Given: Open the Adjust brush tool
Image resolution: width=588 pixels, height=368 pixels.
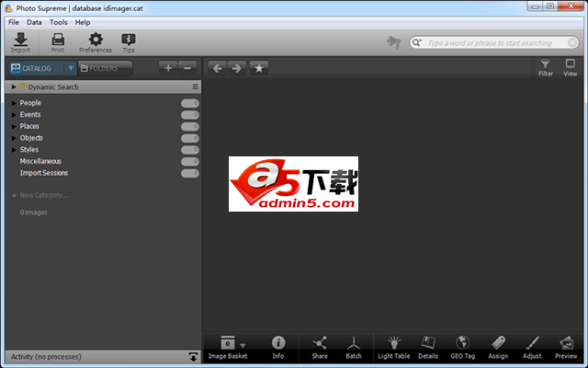Looking at the screenshot, I should pyautogui.click(x=532, y=348).
